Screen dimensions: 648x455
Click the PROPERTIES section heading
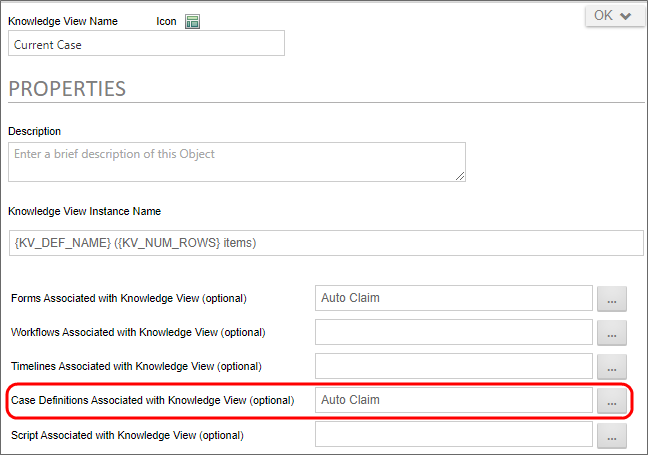click(x=67, y=88)
